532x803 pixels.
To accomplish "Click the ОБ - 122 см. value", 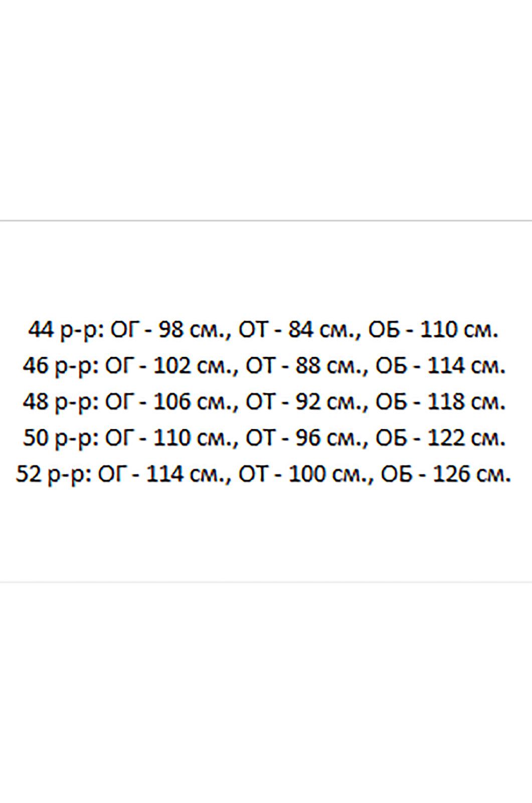I will click(441, 438).
